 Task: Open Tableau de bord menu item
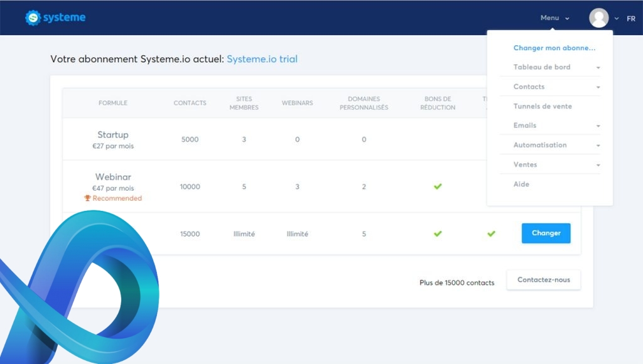542,67
